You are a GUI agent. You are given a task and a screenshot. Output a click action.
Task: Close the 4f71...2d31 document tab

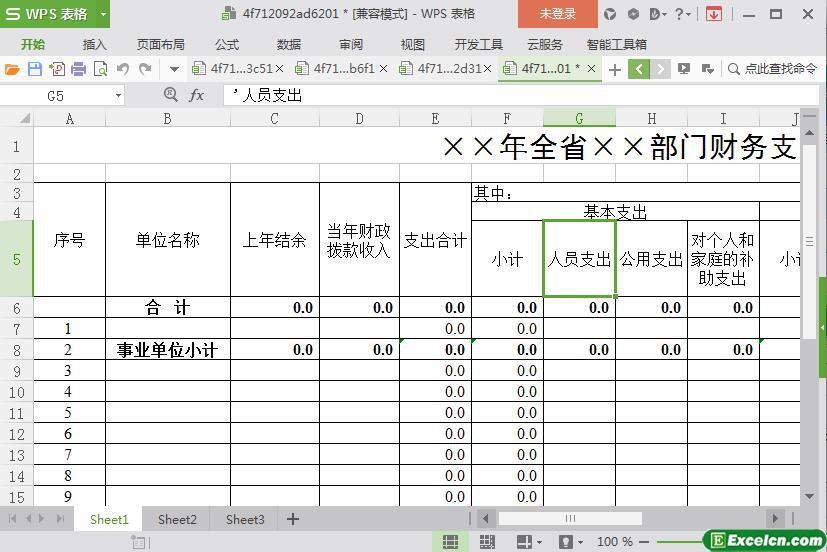point(487,69)
